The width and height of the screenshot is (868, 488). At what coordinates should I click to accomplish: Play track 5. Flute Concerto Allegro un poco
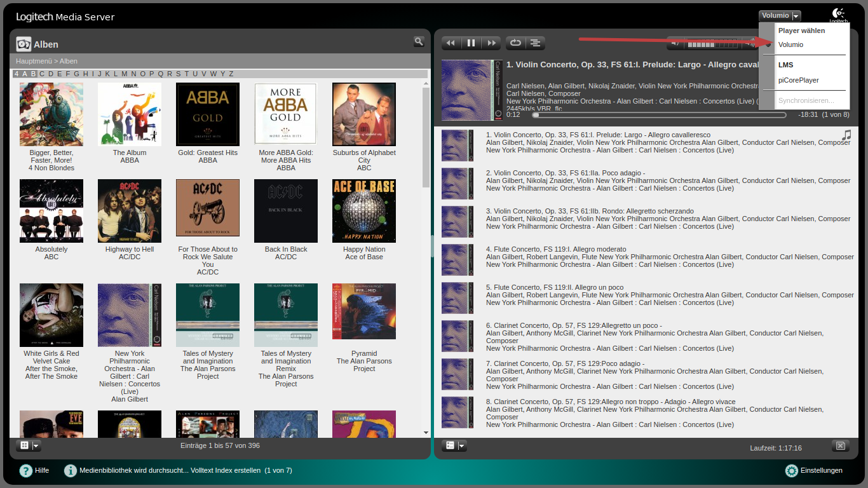pos(555,287)
